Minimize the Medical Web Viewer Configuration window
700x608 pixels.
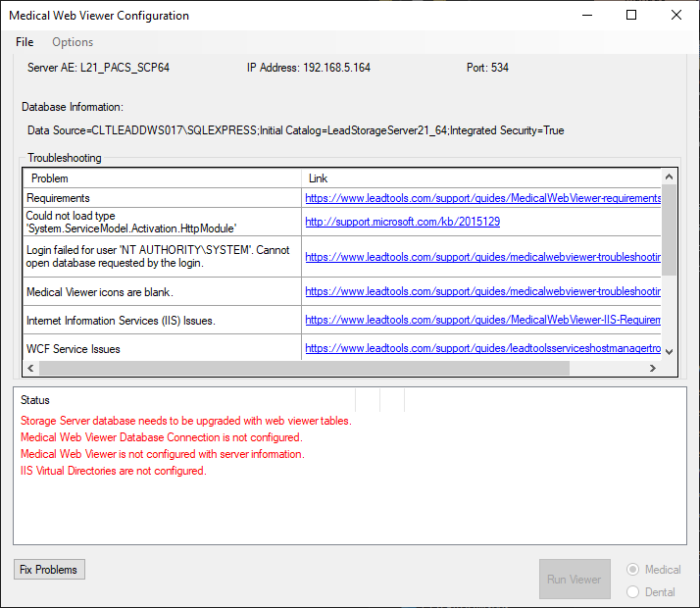coord(586,15)
